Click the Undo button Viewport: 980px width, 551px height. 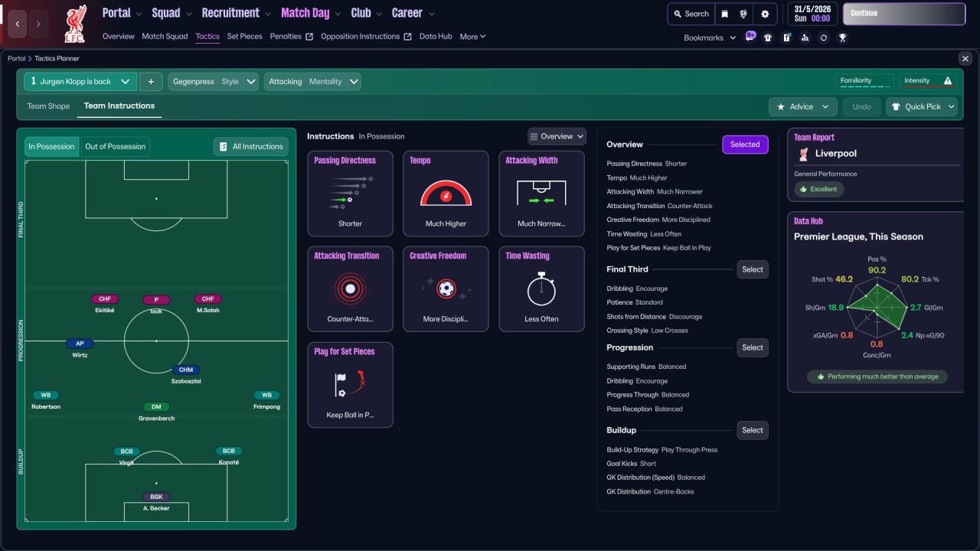[x=861, y=106]
